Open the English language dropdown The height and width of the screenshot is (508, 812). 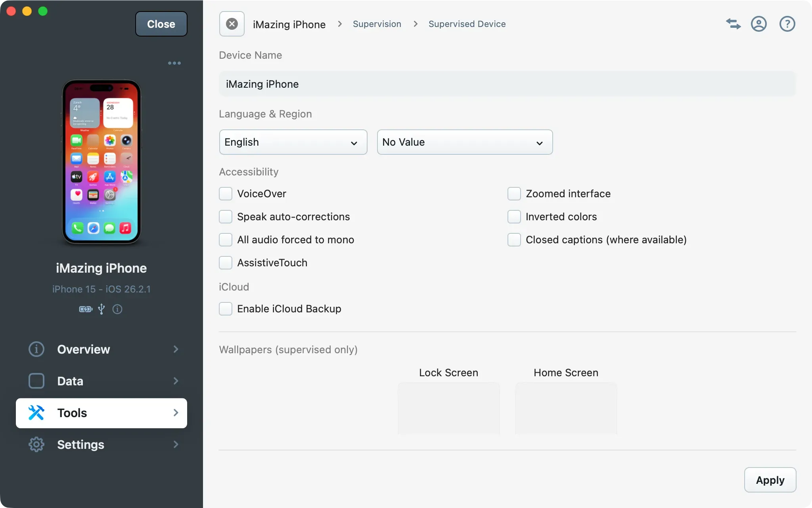coord(293,142)
